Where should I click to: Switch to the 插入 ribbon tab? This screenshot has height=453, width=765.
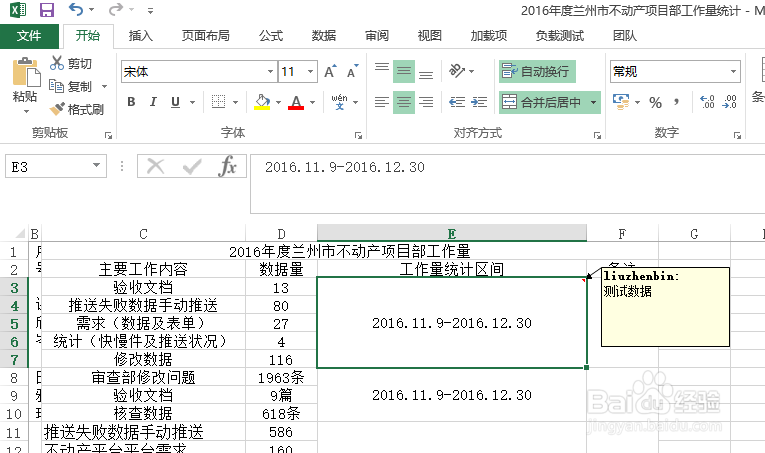[x=141, y=36]
